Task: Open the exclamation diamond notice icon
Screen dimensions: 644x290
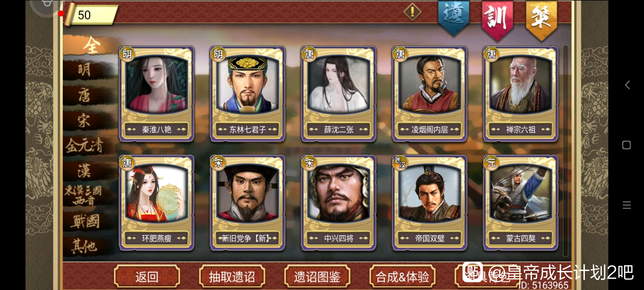Action: 412,12
